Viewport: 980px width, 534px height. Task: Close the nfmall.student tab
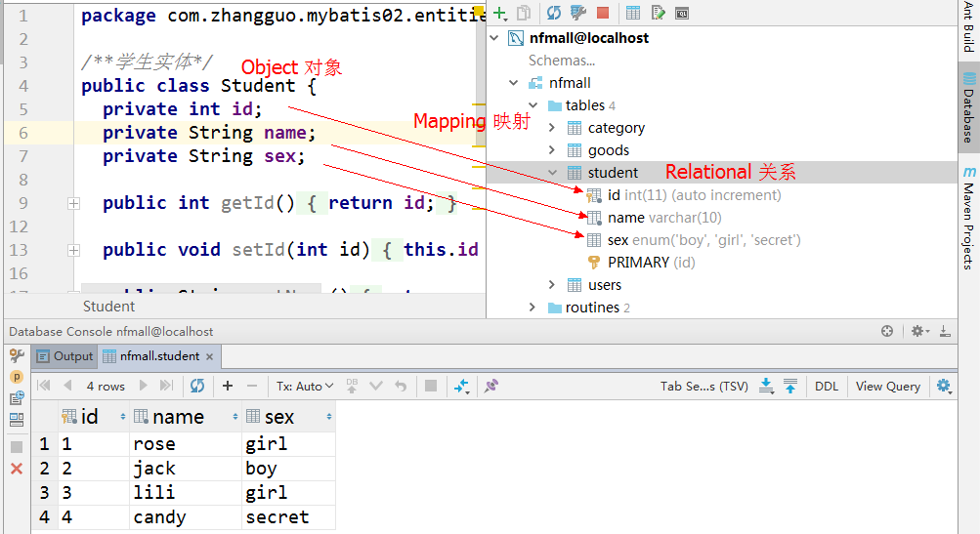coord(209,356)
